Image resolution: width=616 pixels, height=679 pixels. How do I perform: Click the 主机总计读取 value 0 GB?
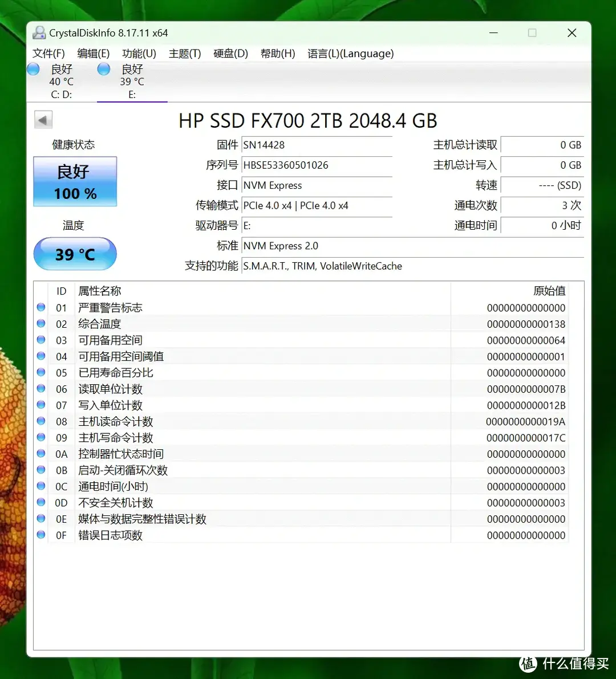pyautogui.click(x=542, y=145)
